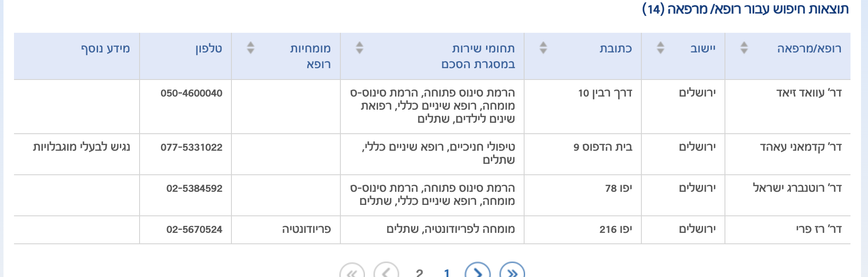Screen dimensions: 868x277
Task: Open page 2 of search results
Action: click(419, 273)
